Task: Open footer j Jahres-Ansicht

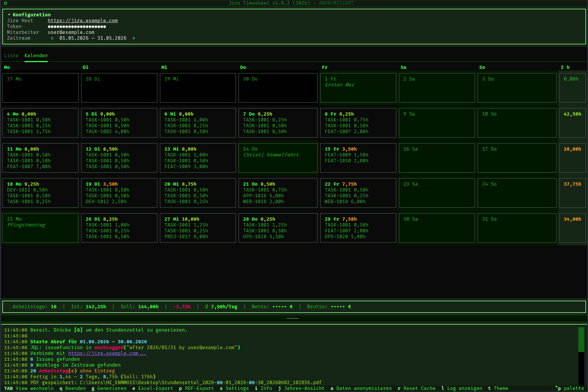Action: point(301,388)
